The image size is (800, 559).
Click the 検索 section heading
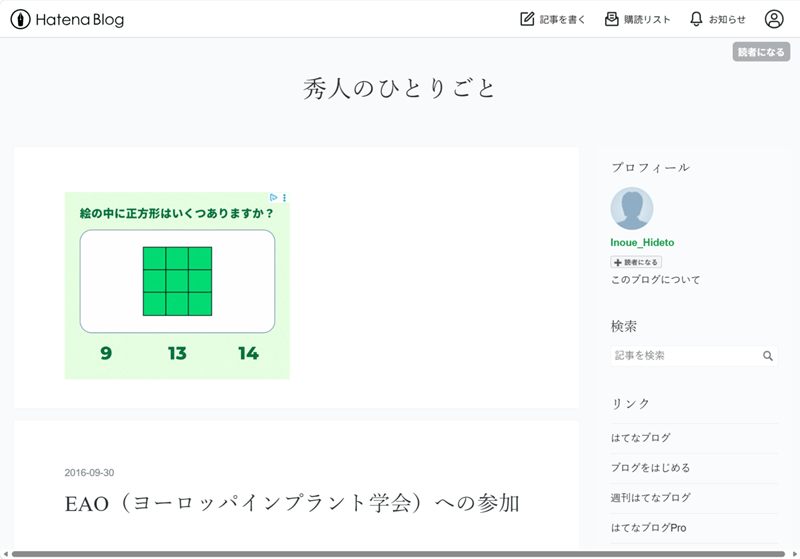point(623,326)
